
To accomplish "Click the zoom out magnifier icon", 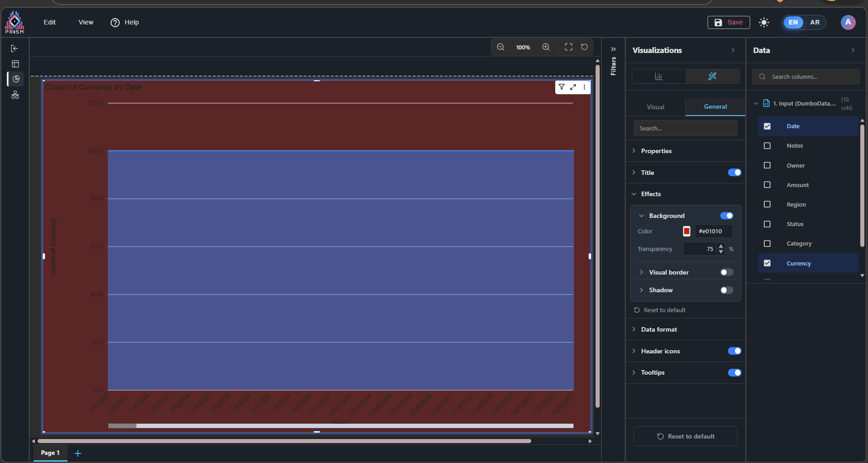I will tap(500, 47).
